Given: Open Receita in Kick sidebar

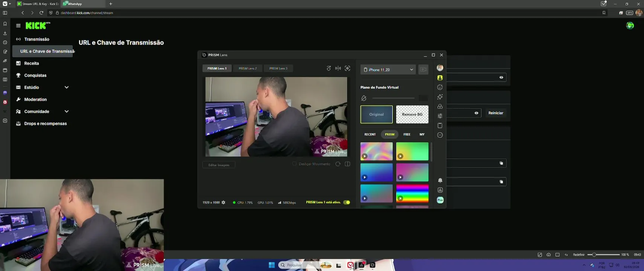Looking at the screenshot, I should coord(32,63).
